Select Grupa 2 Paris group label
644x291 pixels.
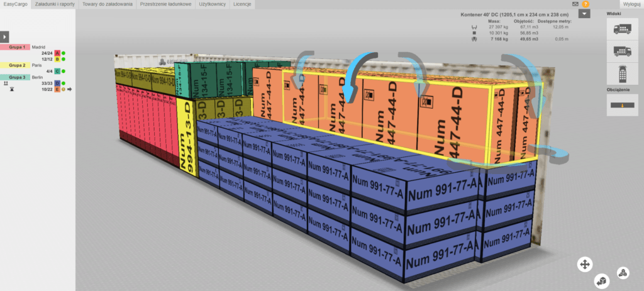(x=16, y=65)
